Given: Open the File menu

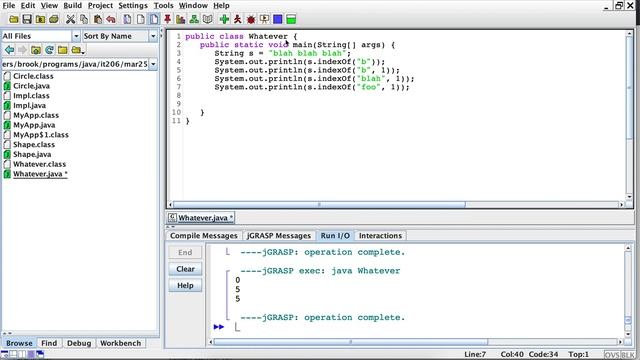Looking at the screenshot, I should click(x=9, y=5).
